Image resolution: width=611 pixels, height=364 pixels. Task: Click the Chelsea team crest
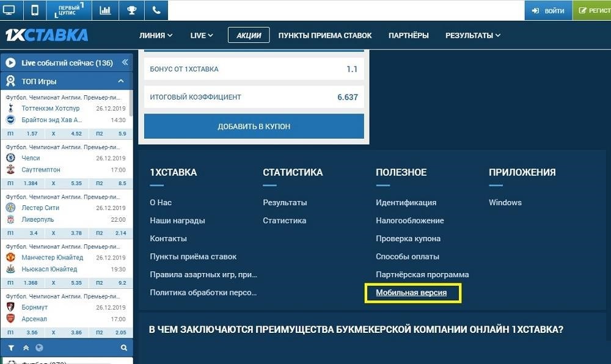10,158
